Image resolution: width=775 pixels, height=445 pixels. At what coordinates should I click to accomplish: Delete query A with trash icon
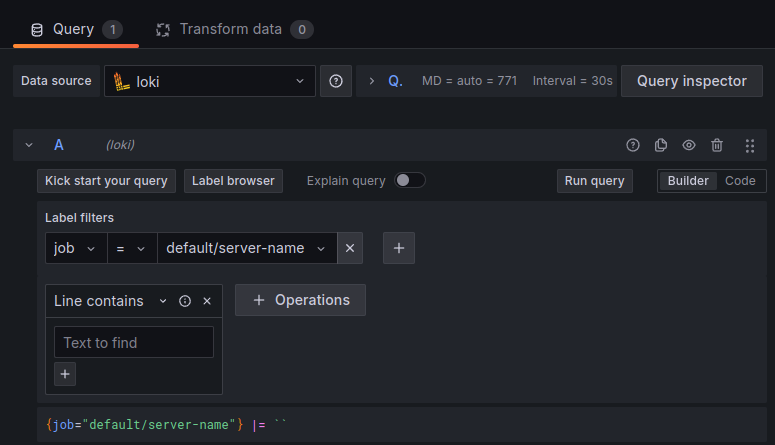(x=717, y=145)
